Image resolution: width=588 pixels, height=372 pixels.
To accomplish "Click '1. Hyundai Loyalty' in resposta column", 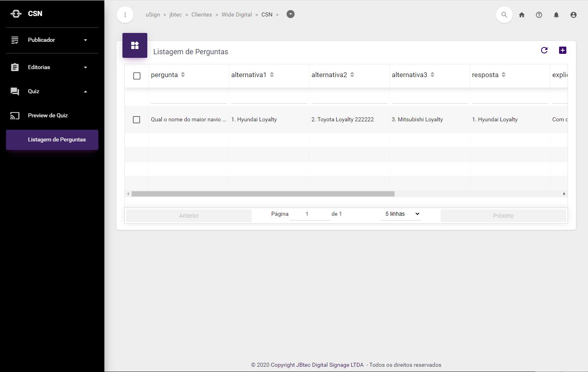I will click(x=495, y=119).
